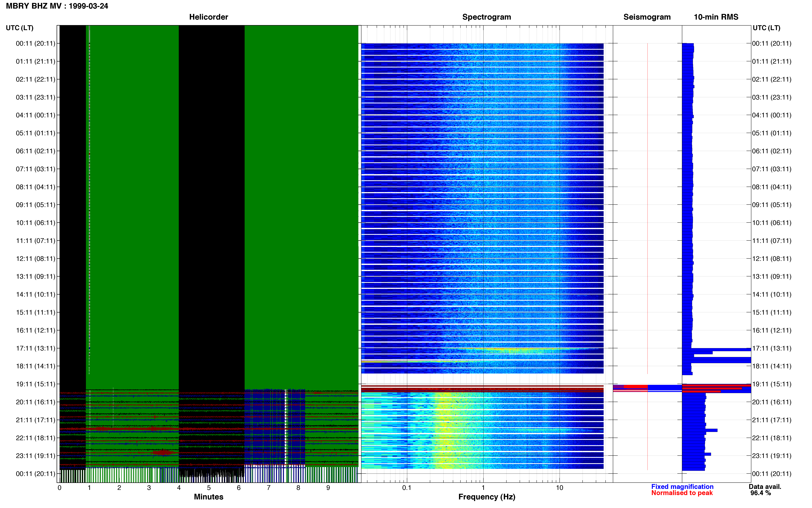Click the right 'UTC (LT)' axis label
The height and width of the screenshot is (508, 812).
tap(767, 28)
